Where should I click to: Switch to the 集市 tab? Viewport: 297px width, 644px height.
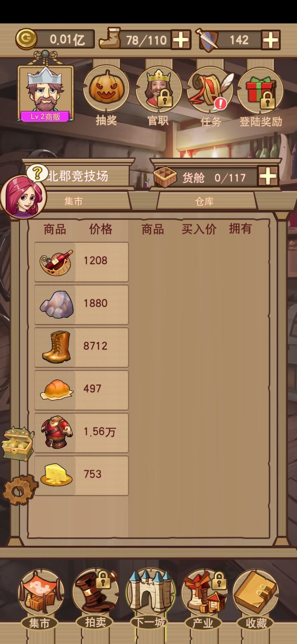click(73, 201)
